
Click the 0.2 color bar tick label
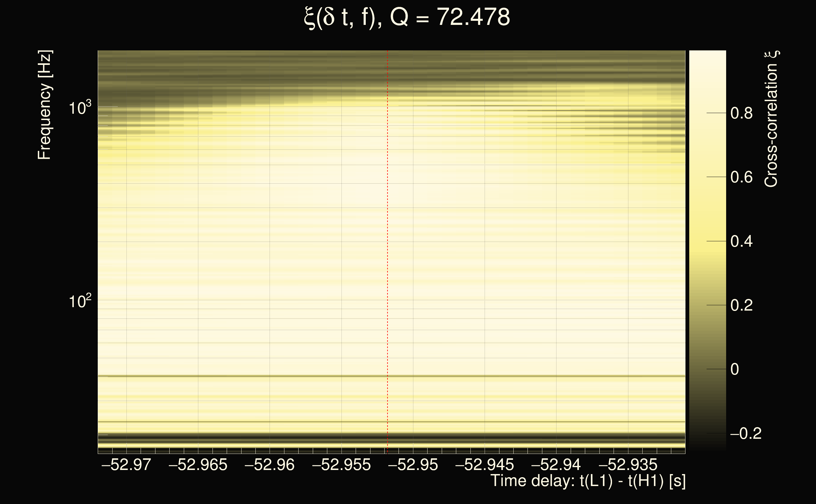click(x=741, y=305)
